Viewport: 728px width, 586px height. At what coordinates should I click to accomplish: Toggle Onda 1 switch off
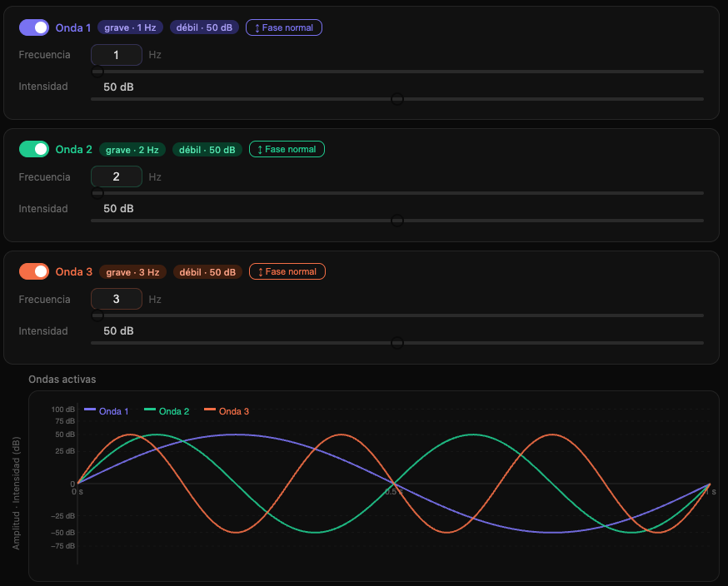[x=34, y=27]
